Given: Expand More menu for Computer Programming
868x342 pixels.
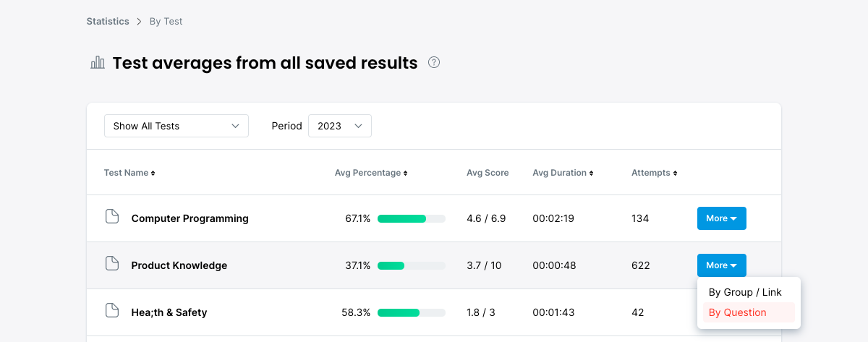Looking at the screenshot, I should (x=721, y=218).
